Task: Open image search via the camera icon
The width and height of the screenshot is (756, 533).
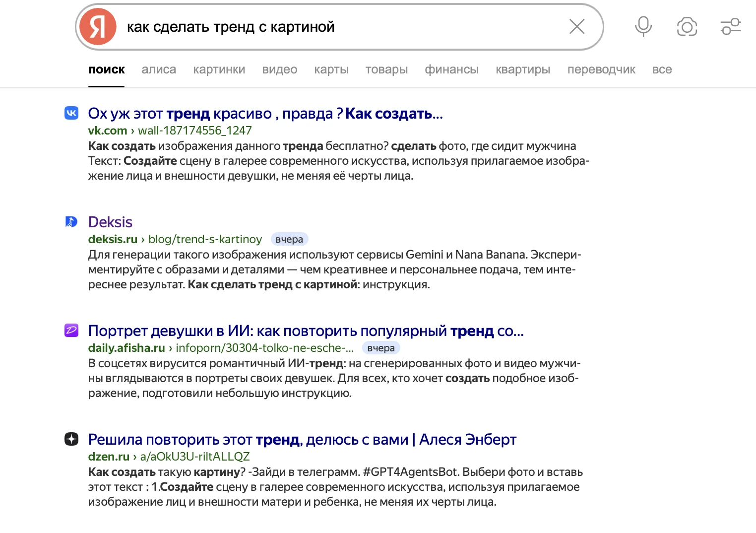Action: pos(687,27)
